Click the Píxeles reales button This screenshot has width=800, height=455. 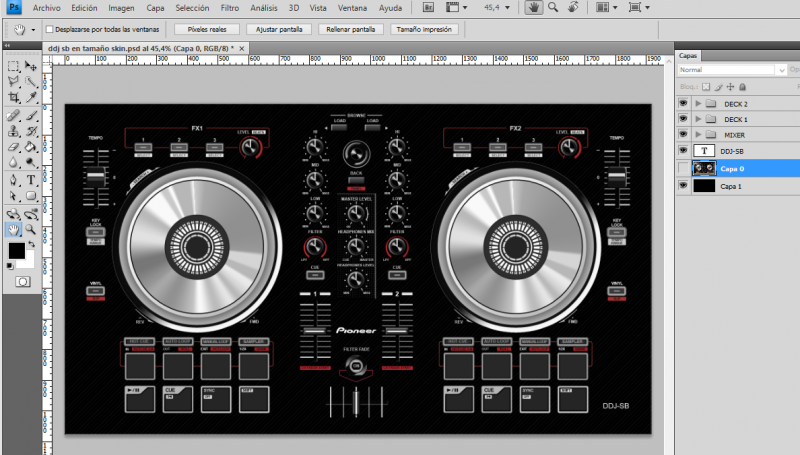(207, 30)
